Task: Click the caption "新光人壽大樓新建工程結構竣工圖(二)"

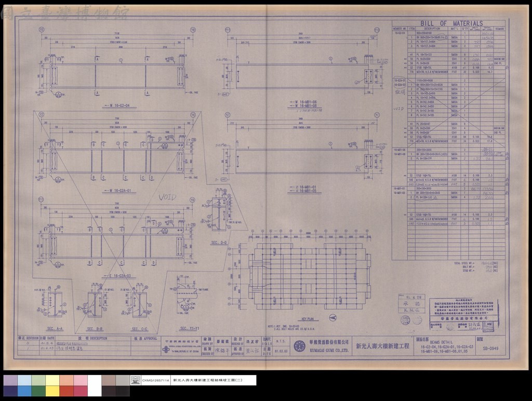Action: click(x=208, y=381)
